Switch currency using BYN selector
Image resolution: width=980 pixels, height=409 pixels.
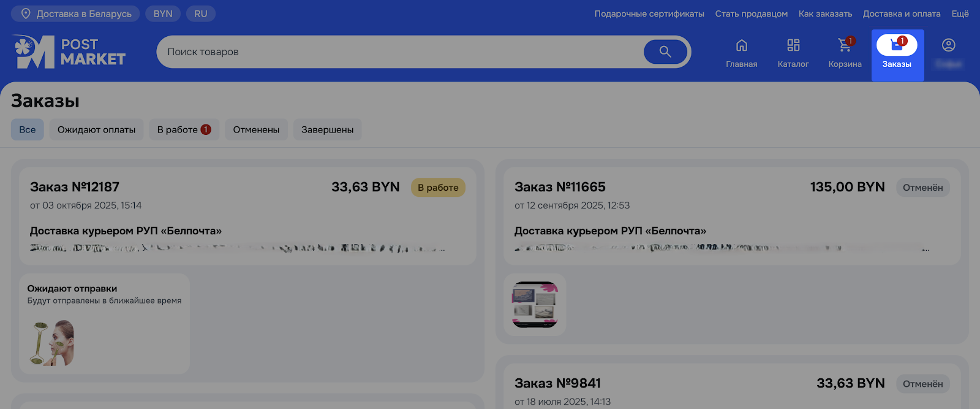point(163,13)
